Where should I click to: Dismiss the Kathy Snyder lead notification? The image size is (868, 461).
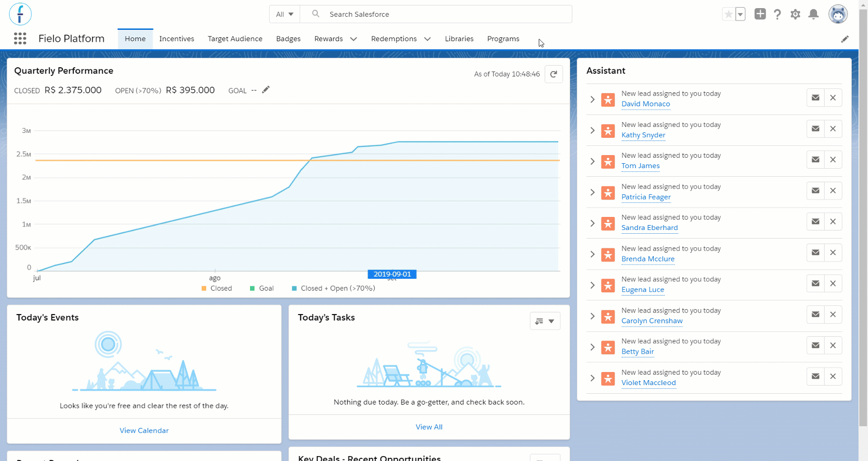coord(833,129)
